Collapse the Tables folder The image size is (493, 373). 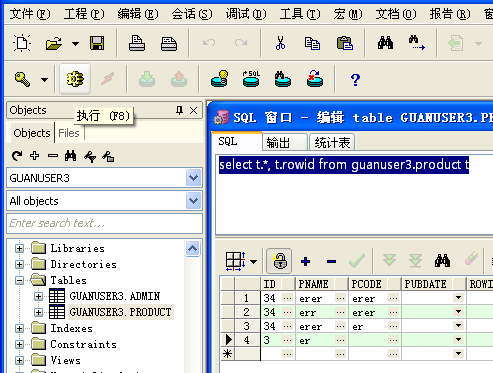click(19, 280)
